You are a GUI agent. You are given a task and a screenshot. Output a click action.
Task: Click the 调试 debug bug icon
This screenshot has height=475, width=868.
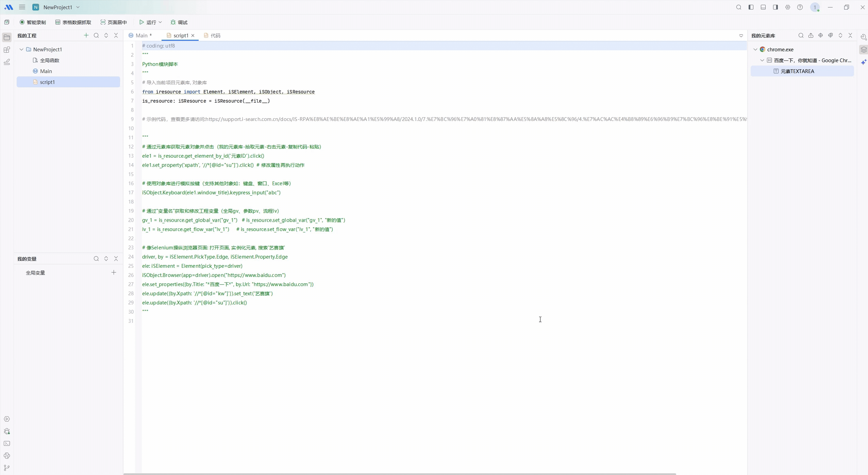click(173, 22)
